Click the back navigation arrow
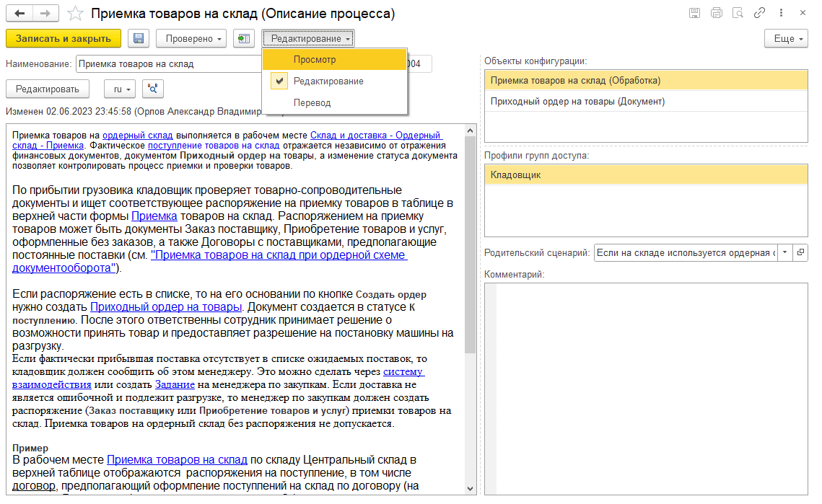The width and height of the screenshot is (822, 504). pyautogui.click(x=19, y=13)
